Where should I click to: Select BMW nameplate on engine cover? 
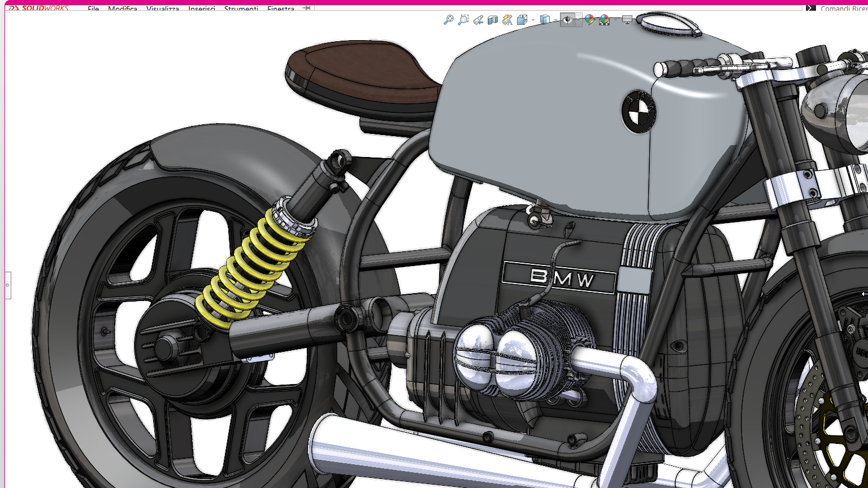point(558,278)
